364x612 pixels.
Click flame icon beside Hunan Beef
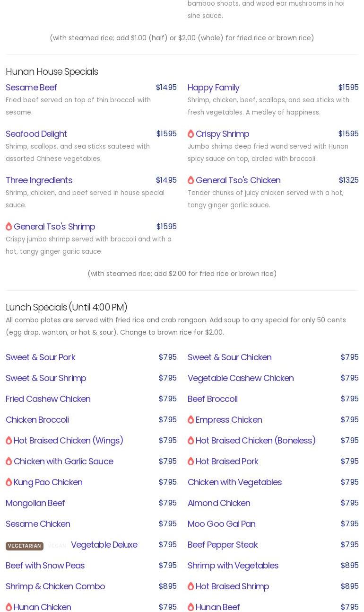pyautogui.click(x=191, y=607)
